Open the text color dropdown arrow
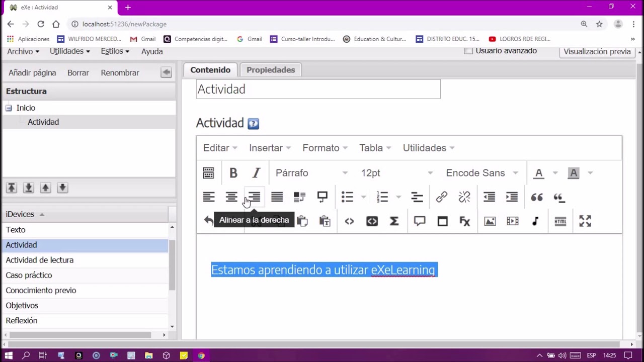 tap(555, 173)
